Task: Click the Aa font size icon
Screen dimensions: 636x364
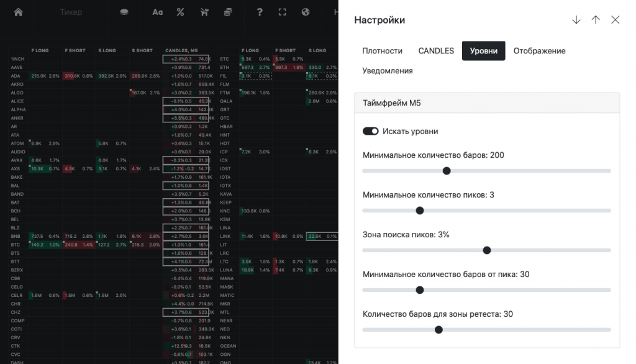Action: pyautogui.click(x=158, y=12)
